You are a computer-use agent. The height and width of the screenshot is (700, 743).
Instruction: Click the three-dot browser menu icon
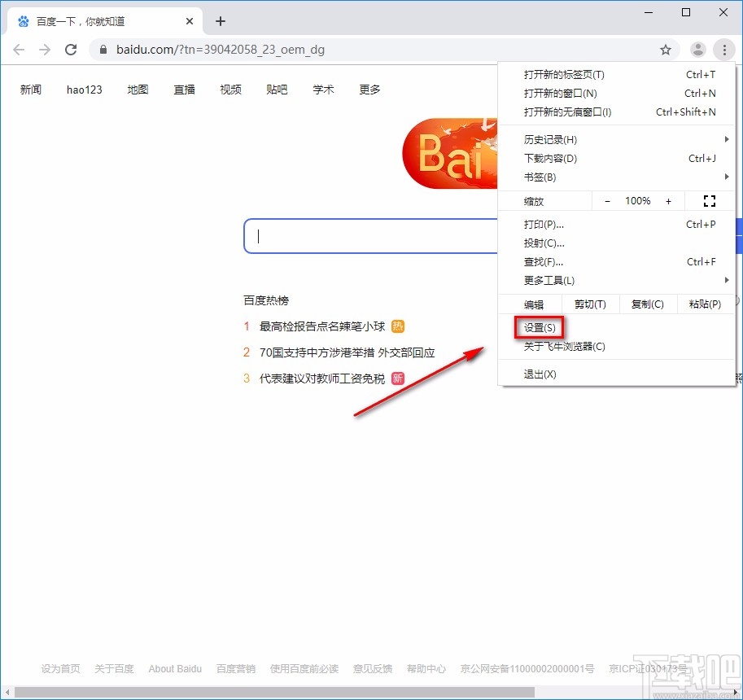[x=724, y=50]
